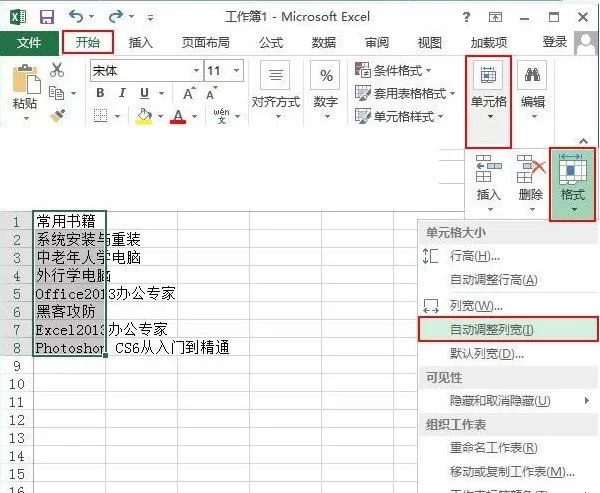Expand the underline style arrow
Viewport: 600px width, 493px height.
[161, 93]
